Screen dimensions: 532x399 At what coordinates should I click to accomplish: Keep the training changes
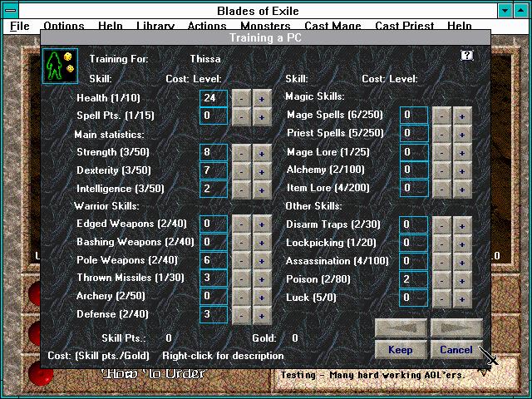click(x=401, y=350)
